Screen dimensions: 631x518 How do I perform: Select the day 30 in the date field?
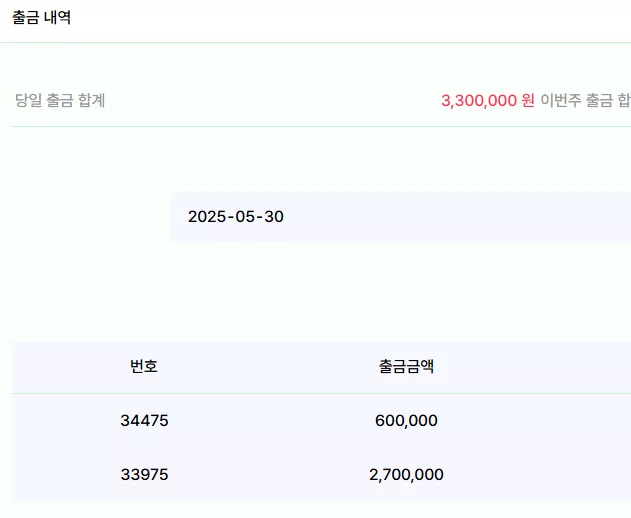274,217
